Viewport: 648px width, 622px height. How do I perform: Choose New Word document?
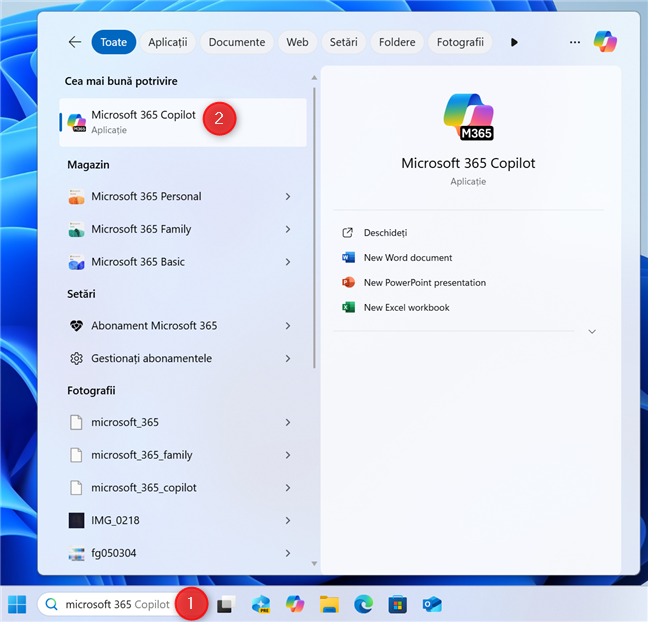click(397, 257)
